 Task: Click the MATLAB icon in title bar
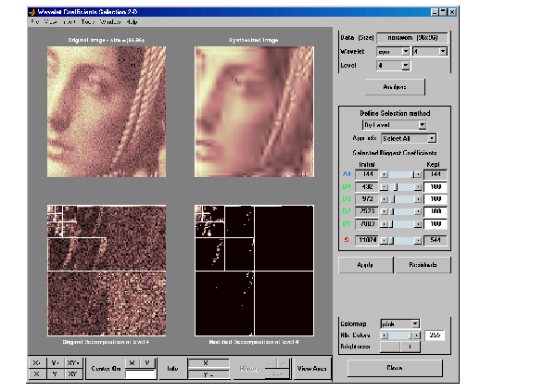(x=32, y=12)
